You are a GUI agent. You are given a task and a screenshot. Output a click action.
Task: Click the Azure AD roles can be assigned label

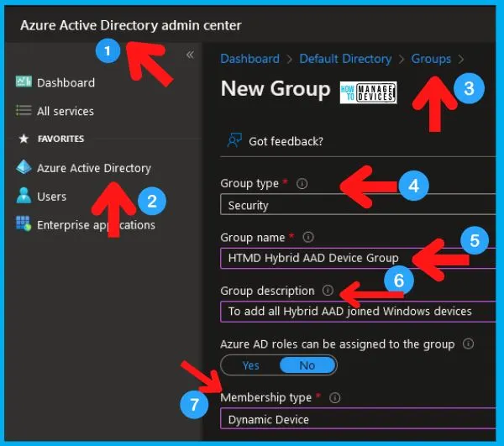click(338, 344)
